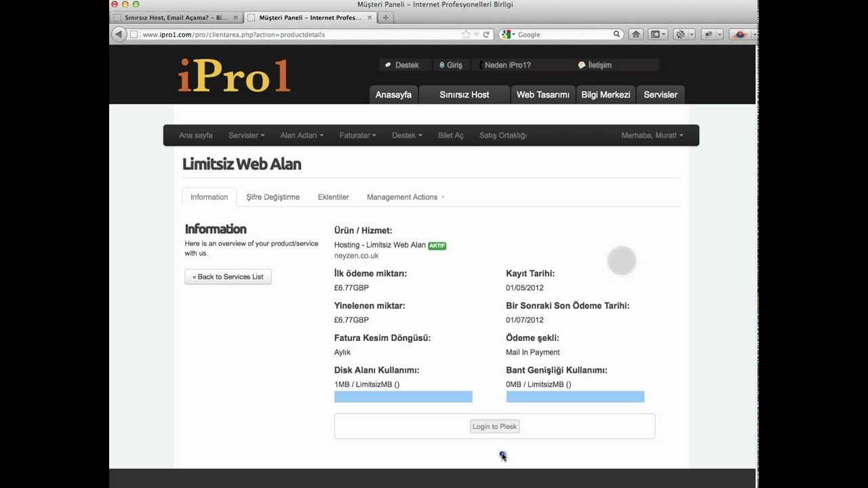Go to Anasayfa main tab
The image size is (868, 488).
(x=393, y=95)
